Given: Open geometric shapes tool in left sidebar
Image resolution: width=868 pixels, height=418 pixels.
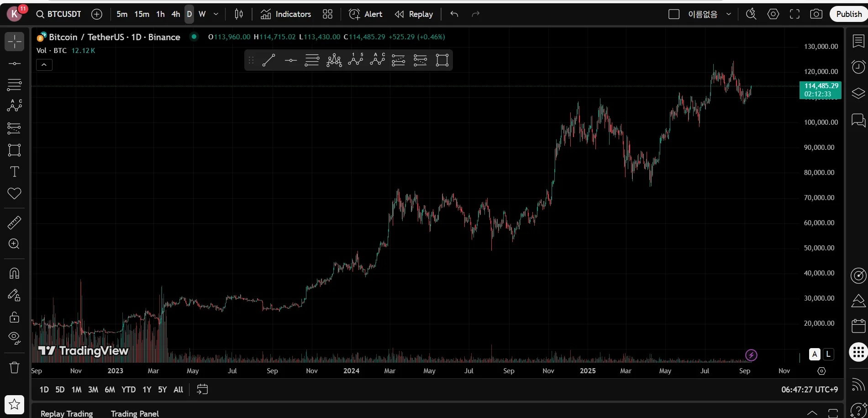Looking at the screenshot, I should pyautogui.click(x=15, y=150).
